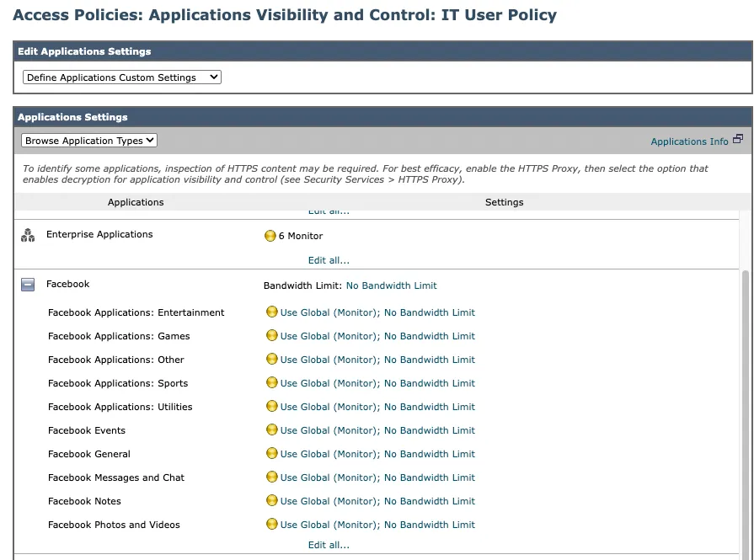Viewport: 754px width, 560px height.
Task: Click the Monitor status icon beside "6 Monitor"
Action: pyautogui.click(x=270, y=236)
